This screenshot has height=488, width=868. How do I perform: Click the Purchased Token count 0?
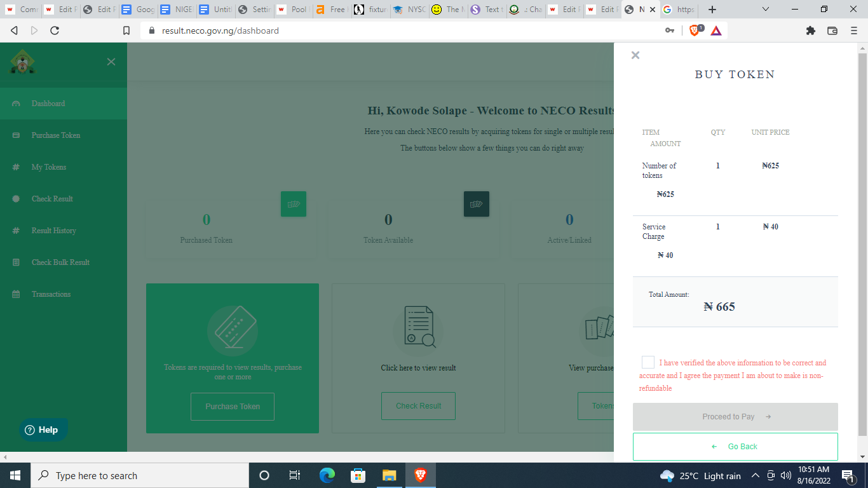(x=207, y=220)
